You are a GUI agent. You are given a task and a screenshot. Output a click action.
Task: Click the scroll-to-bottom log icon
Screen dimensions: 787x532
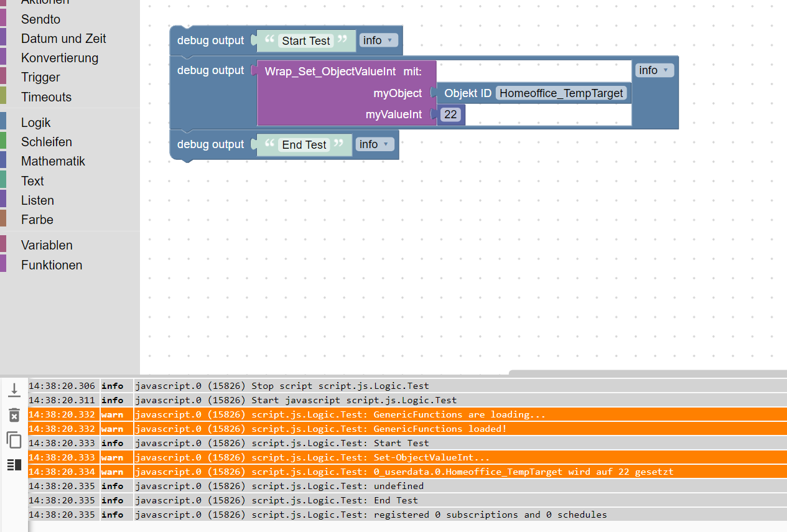click(x=14, y=390)
